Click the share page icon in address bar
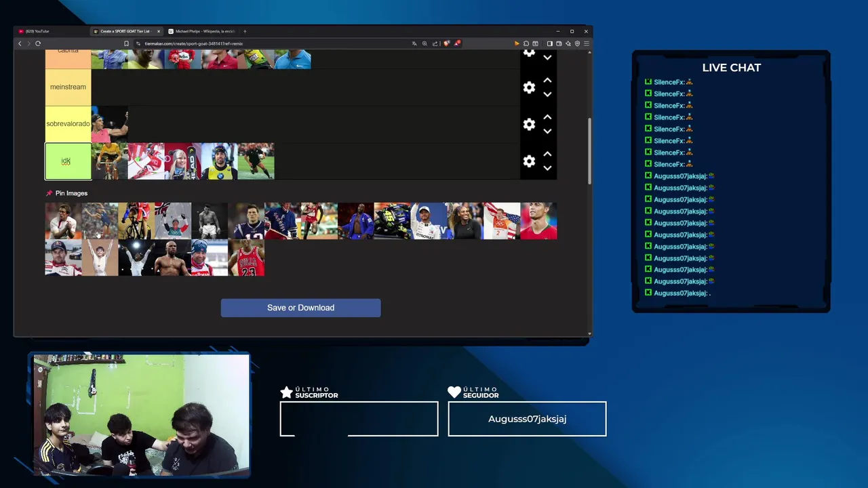This screenshot has height=488, width=868. tap(435, 43)
